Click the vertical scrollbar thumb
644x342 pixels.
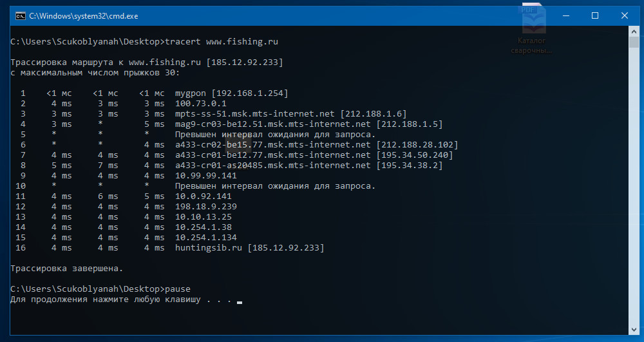pyautogui.click(x=634, y=43)
